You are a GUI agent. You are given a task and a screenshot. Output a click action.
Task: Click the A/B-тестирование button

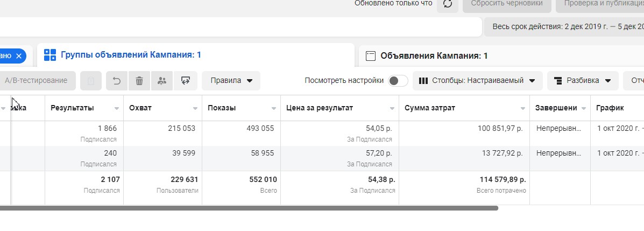pyautogui.click(x=36, y=81)
